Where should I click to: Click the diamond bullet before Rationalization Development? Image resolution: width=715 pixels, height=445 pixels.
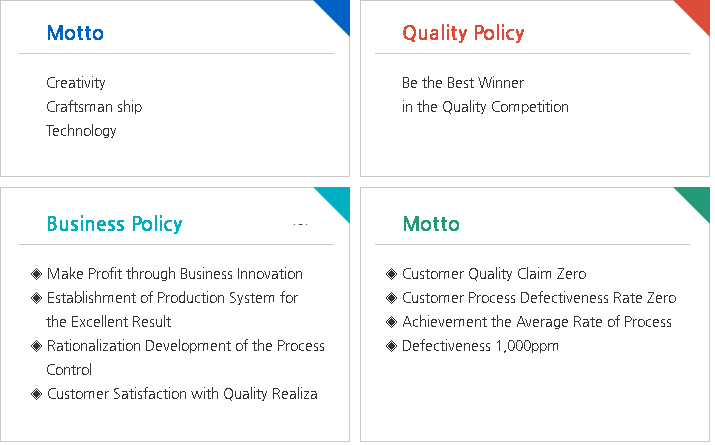point(37,346)
